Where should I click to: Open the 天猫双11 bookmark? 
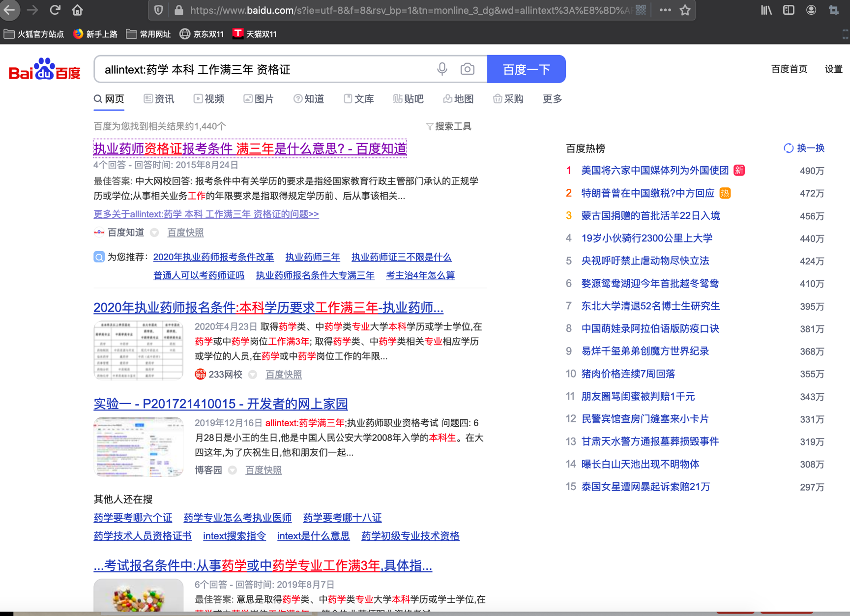pyautogui.click(x=255, y=34)
